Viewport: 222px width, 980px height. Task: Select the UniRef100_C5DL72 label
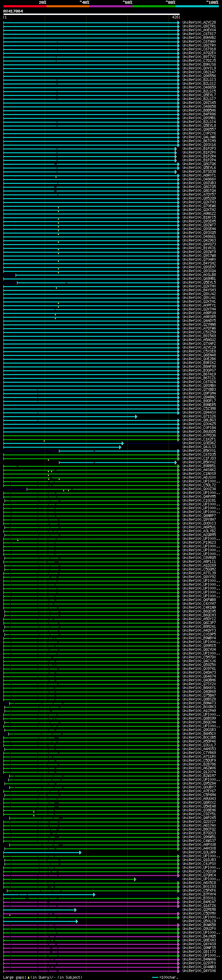pyautogui.click(x=199, y=485)
